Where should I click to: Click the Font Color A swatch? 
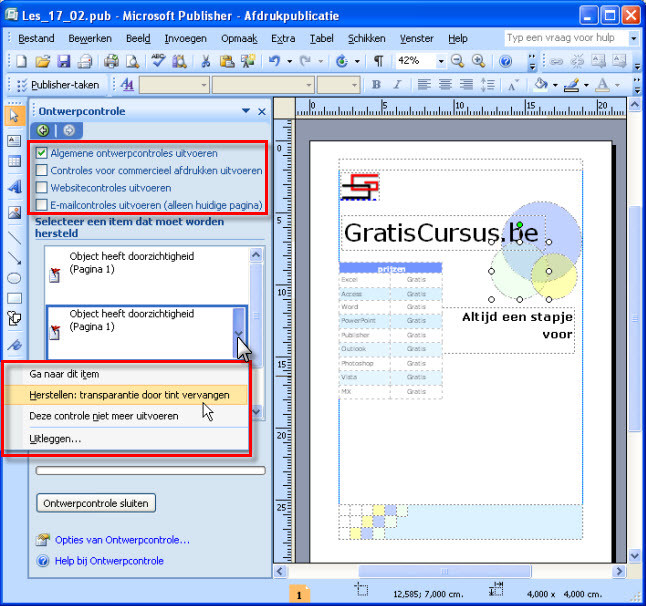pos(602,85)
